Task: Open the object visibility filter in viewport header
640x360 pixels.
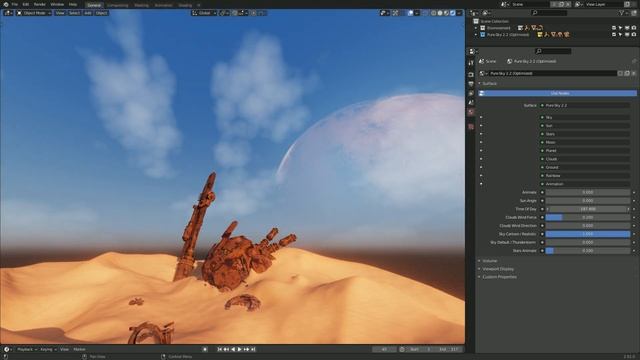Action: tap(384, 13)
